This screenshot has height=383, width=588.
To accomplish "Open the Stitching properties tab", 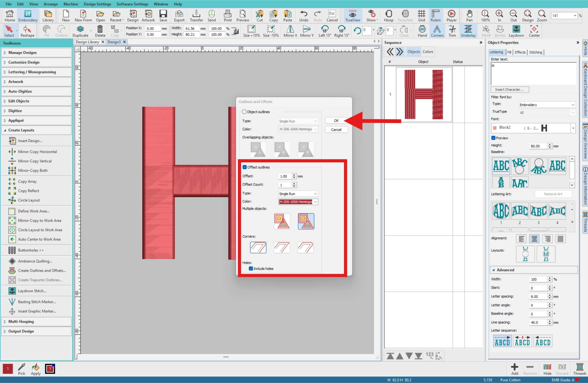I will (535, 52).
